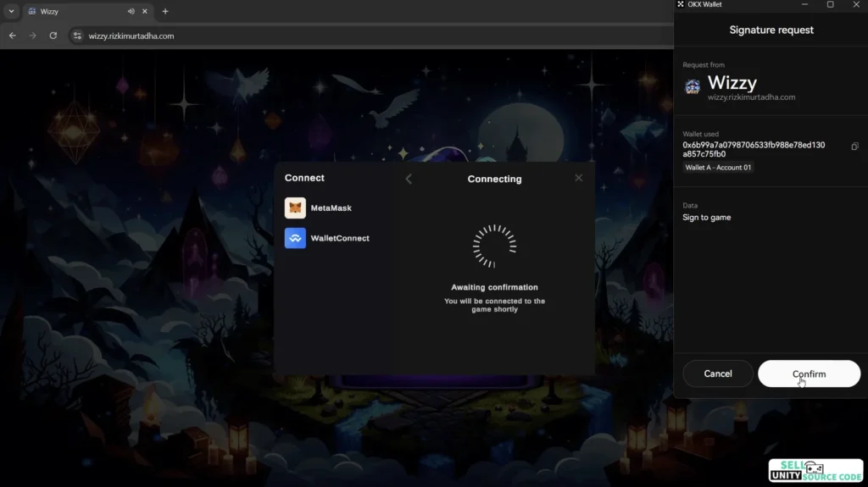The height and width of the screenshot is (487, 868).
Task: Reload the Wizzy page
Action: pos(53,36)
